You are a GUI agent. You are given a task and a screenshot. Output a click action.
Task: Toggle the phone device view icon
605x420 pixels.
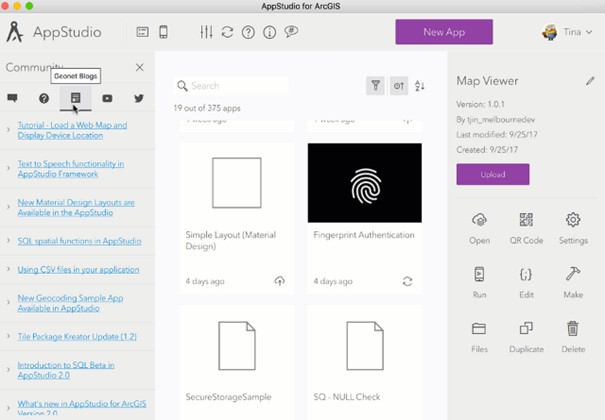[164, 32]
